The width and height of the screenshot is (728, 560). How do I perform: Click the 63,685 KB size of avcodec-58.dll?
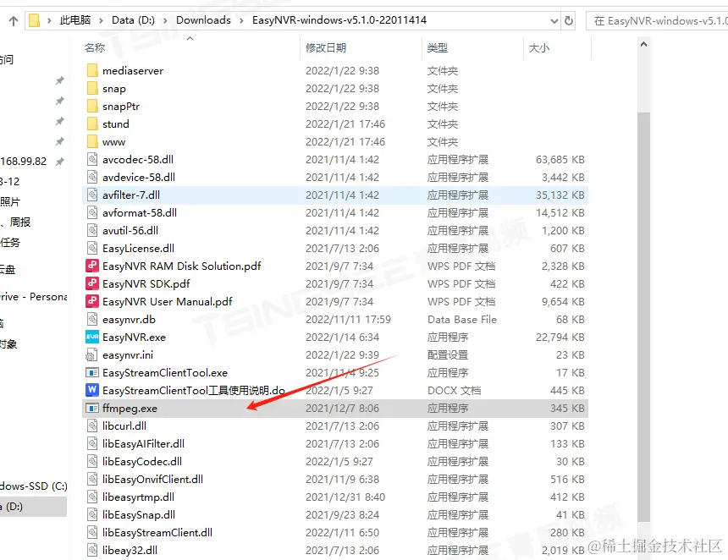(x=560, y=160)
